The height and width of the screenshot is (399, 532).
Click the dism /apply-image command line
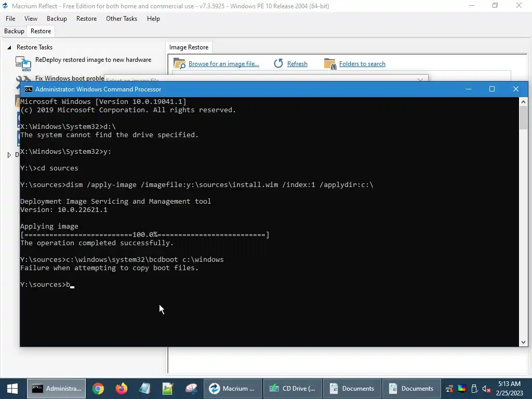(197, 185)
